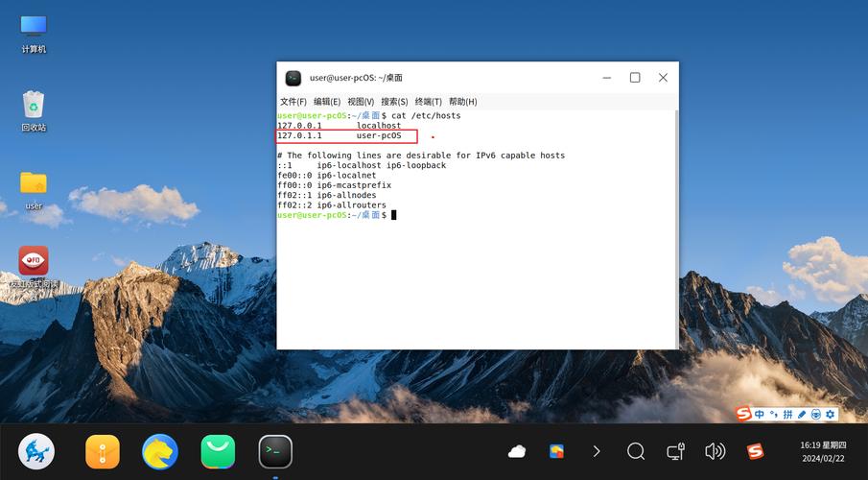Open the search magnifier in the taskbar
The width and height of the screenshot is (868, 480).
636,451
